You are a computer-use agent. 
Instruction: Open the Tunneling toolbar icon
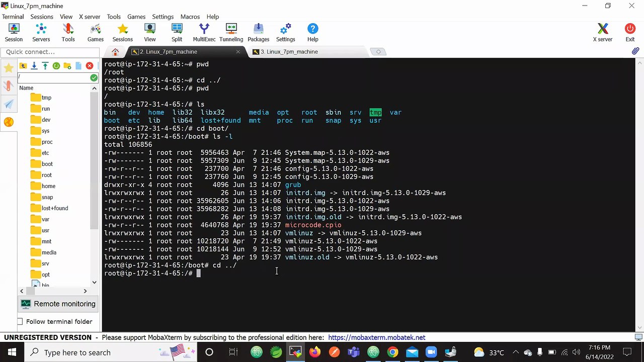click(231, 33)
